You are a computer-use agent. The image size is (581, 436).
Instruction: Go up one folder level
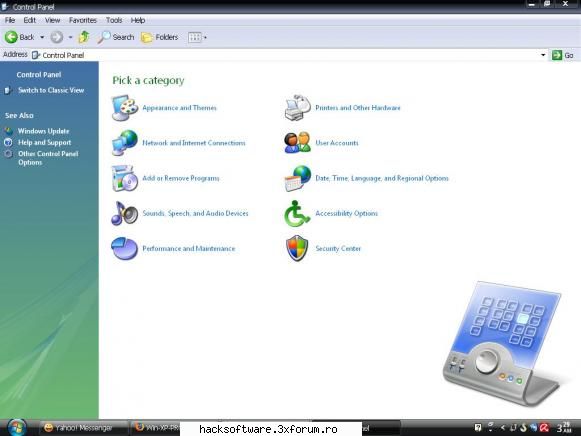point(84,37)
